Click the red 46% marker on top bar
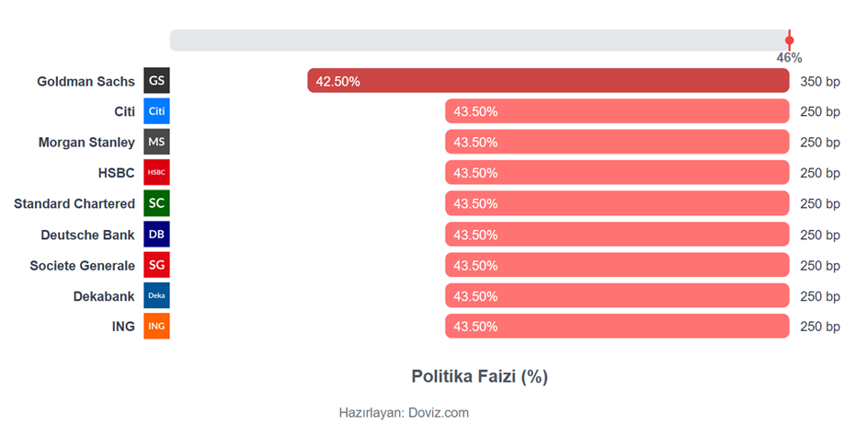This screenshot has width=868, height=425. click(789, 40)
